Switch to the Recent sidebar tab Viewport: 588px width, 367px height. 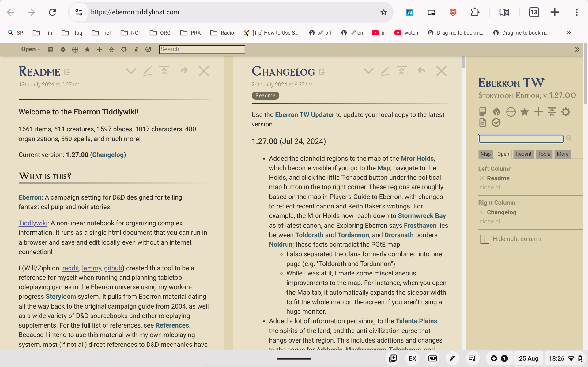pos(523,154)
